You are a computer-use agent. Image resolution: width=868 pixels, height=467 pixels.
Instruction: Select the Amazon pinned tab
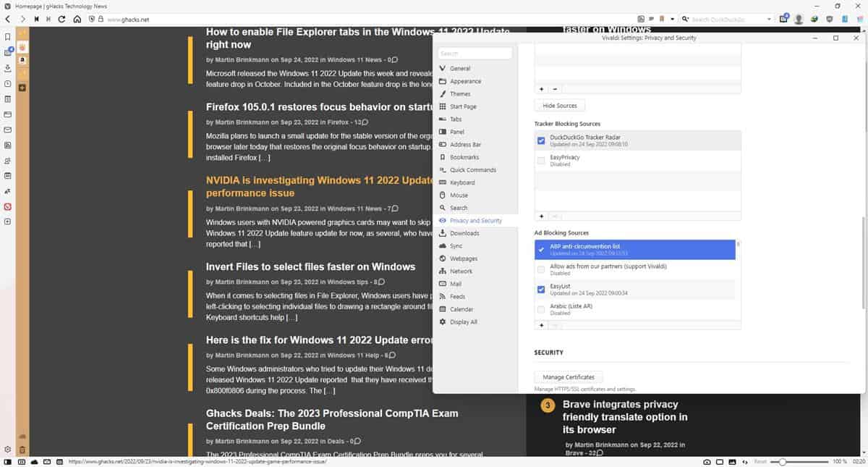click(x=22, y=59)
